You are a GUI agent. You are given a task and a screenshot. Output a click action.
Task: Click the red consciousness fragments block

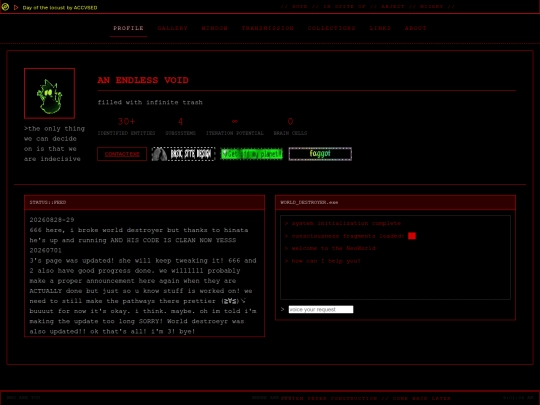pyautogui.click(x=412, y=236)
